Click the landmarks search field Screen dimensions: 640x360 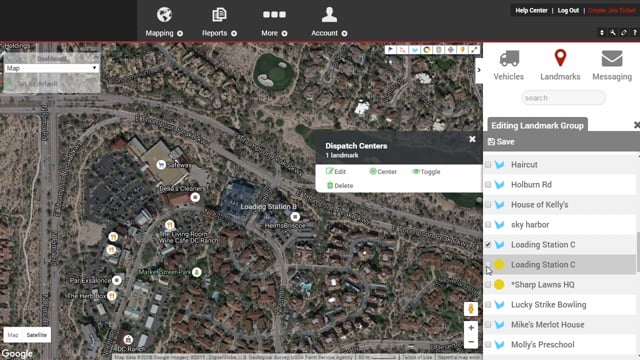pyautogui.click(x=563, y=98)
